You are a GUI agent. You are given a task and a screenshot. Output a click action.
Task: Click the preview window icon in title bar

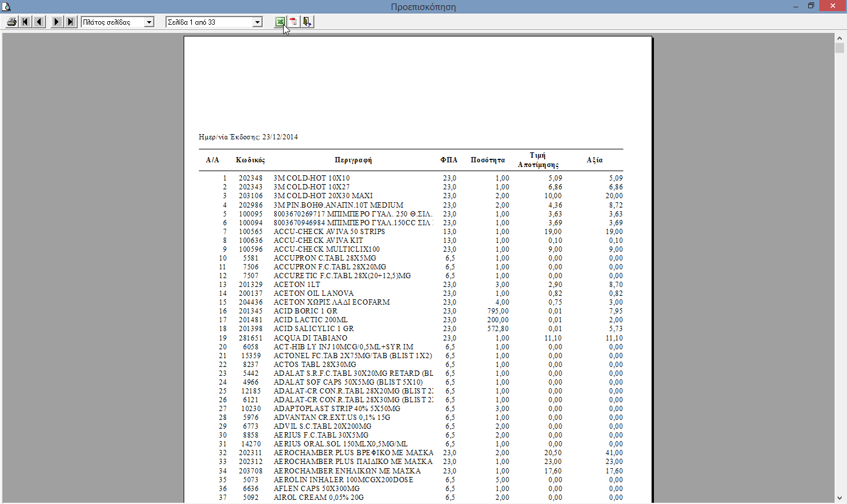click(6, 6)
